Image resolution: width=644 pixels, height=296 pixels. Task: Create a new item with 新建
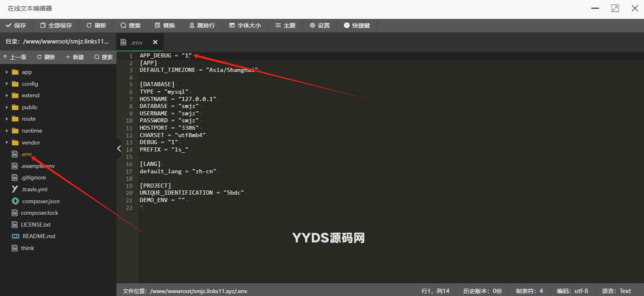click(x=75, y=57)
